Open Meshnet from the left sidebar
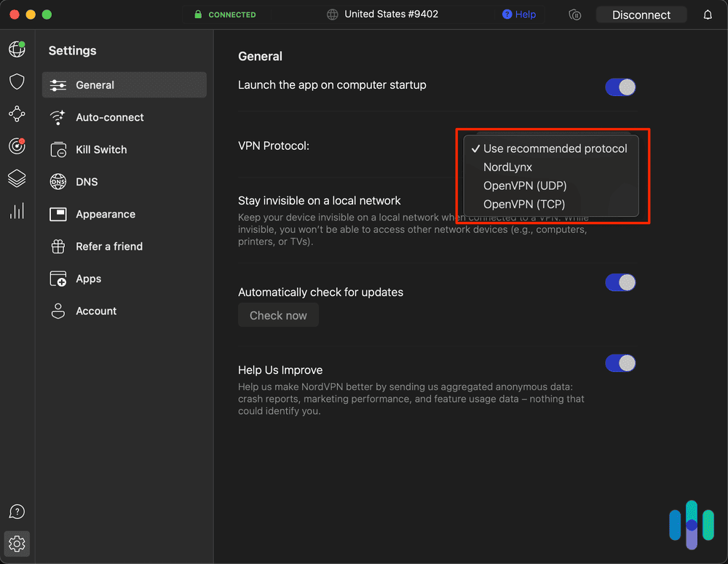728x564 pixels. pyautogui.click(x=16, y=114)
